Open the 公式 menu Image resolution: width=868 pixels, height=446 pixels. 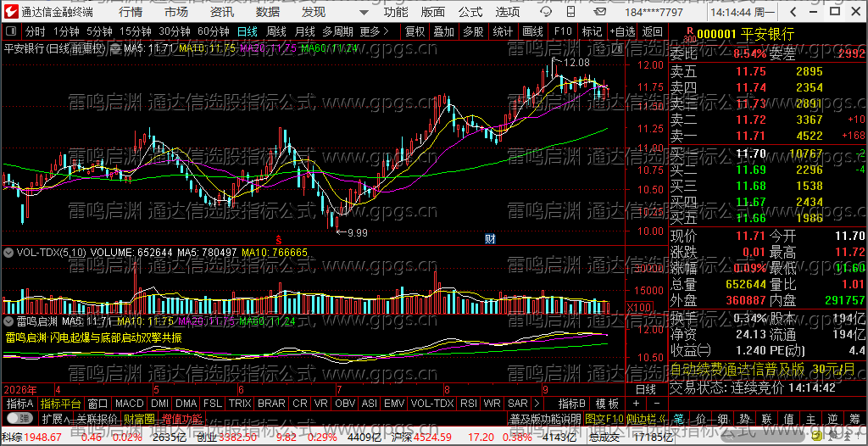(470, 12)
